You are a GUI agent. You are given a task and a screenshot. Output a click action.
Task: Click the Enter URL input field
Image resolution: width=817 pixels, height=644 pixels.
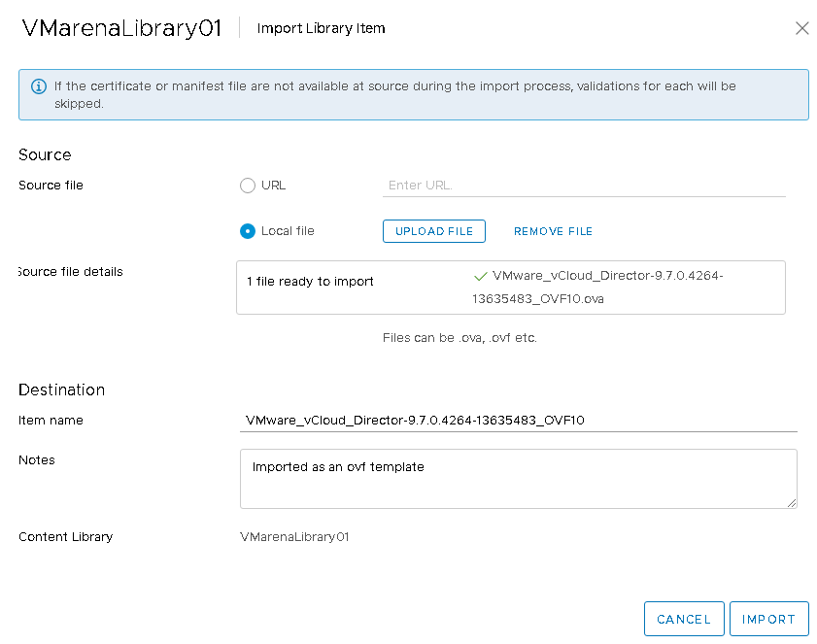point(584,186)
